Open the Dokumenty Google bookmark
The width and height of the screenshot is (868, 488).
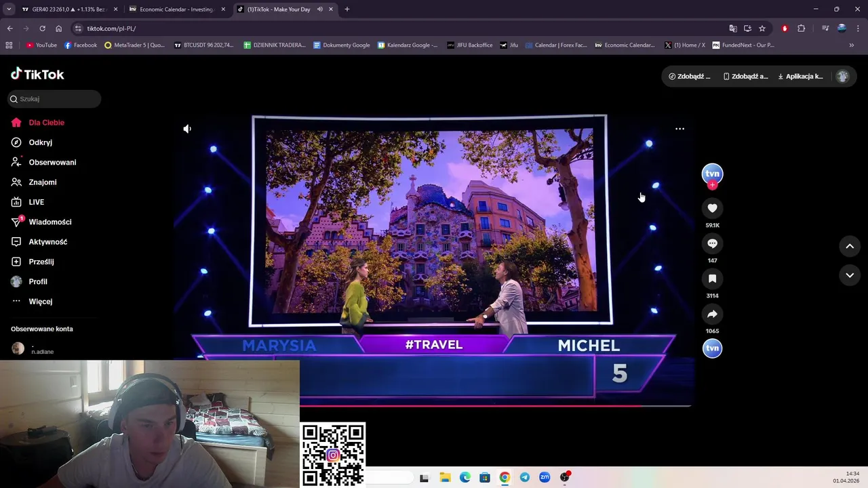coord(342,45)
